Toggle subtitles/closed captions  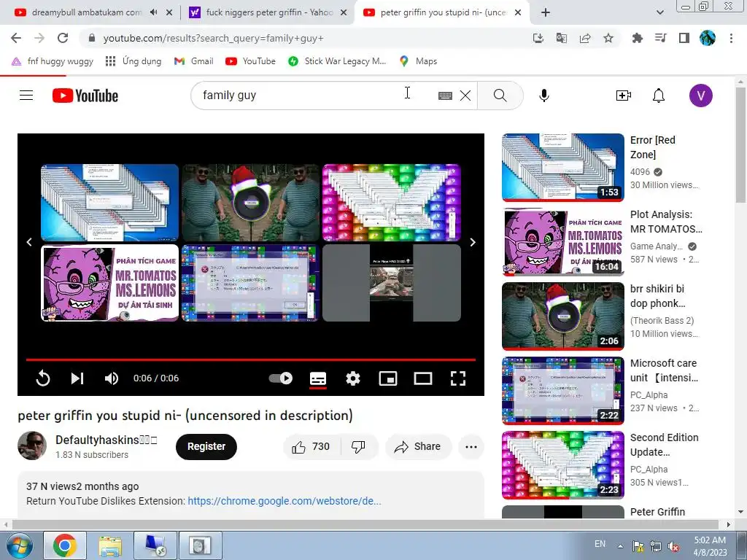(x=318, y=378)
